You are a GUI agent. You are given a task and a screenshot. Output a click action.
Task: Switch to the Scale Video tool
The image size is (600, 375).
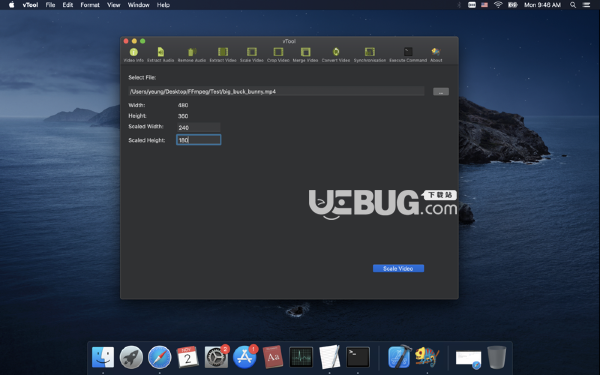[x=251, y=54]
